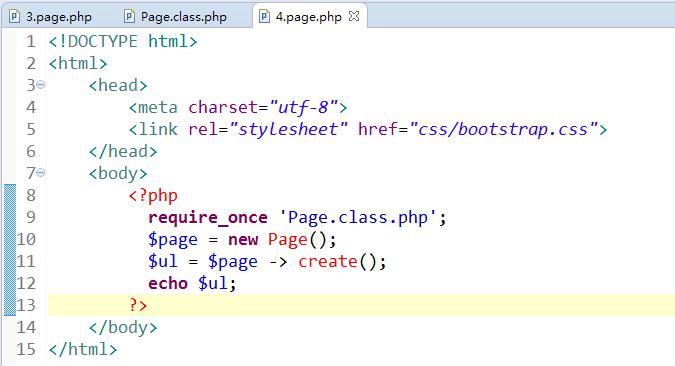Click the 'Page.class.php' string literal

pyautogui.click(x=358, y=217)
